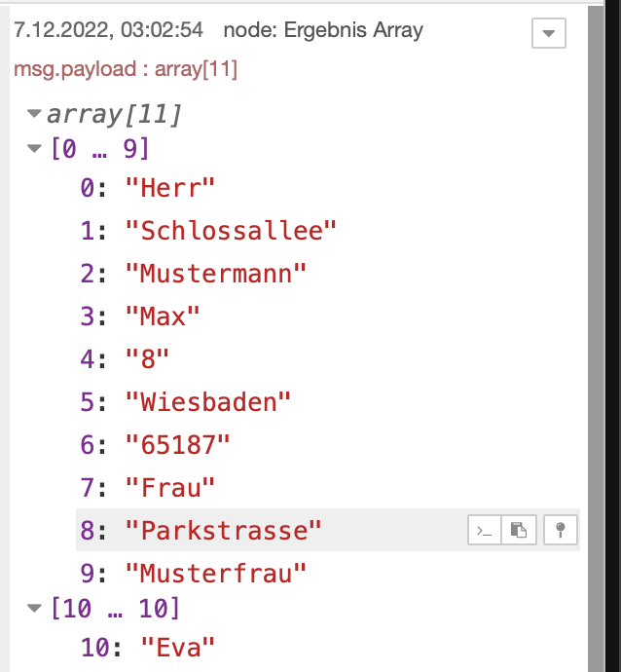Select the "Eva" entry at index 10
Screen dimensions: 621x672
pyautogui.click(x=177, y=646)
